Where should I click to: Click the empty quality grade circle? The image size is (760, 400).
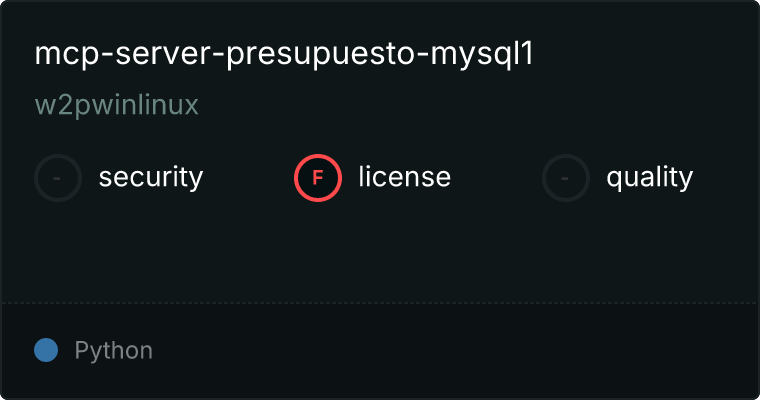tap(566, 178)
